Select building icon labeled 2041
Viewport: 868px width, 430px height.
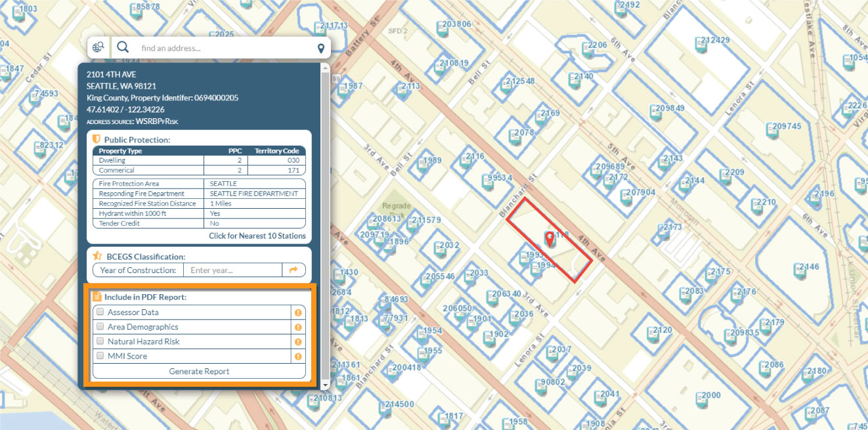[599, 398]
